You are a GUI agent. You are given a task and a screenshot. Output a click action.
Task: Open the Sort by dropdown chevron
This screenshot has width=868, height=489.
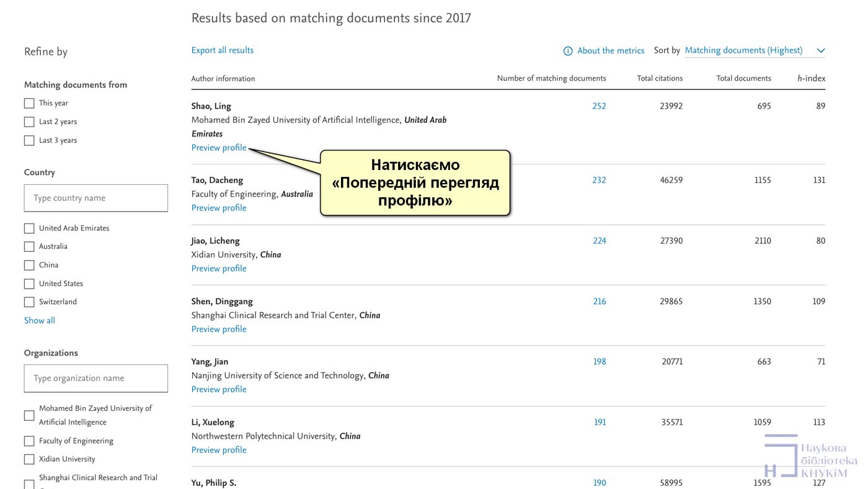pos(820,51)
